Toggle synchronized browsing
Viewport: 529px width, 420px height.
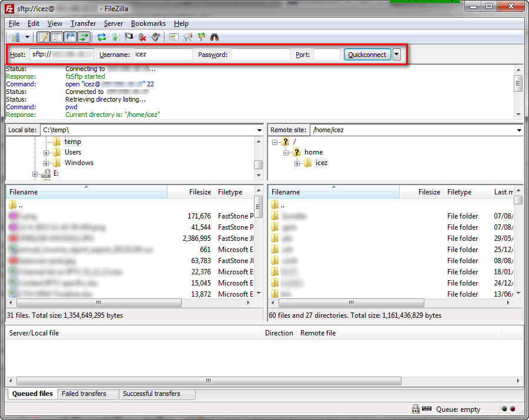tap(201, 37)
